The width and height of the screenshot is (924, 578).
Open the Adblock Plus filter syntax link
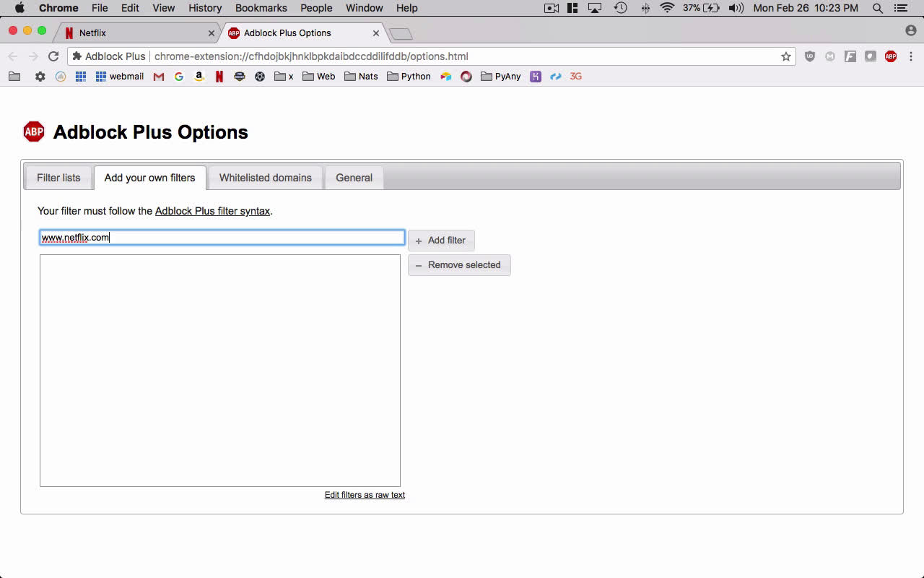click(x=212, y=211)
